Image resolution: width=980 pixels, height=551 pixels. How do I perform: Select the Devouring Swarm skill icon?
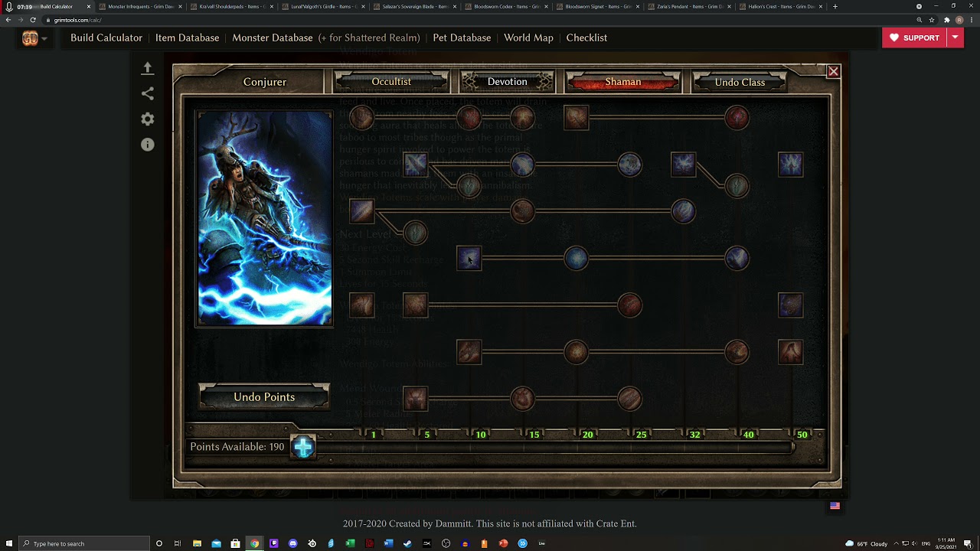point(361,305)
